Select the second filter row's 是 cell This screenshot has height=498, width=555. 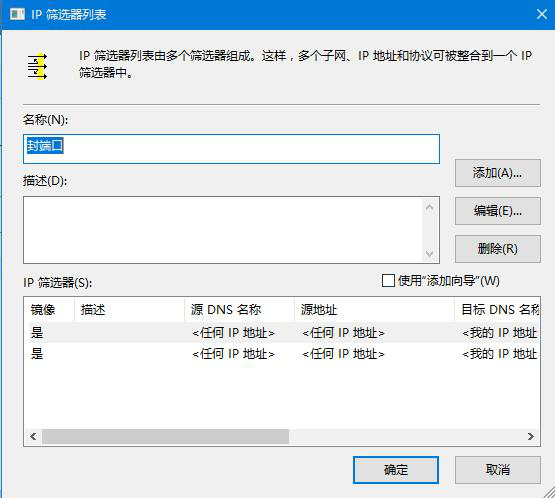[x=37, y=354]
